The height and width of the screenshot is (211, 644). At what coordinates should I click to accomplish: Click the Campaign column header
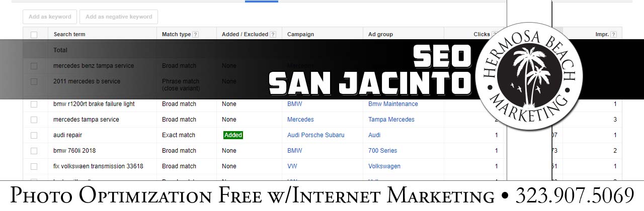click(300, 35)
